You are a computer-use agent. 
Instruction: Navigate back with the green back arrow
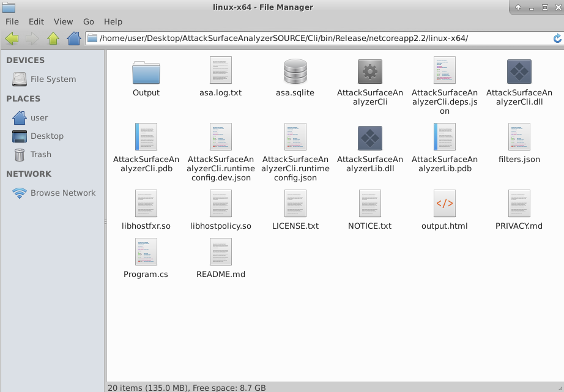pos(12,39)
